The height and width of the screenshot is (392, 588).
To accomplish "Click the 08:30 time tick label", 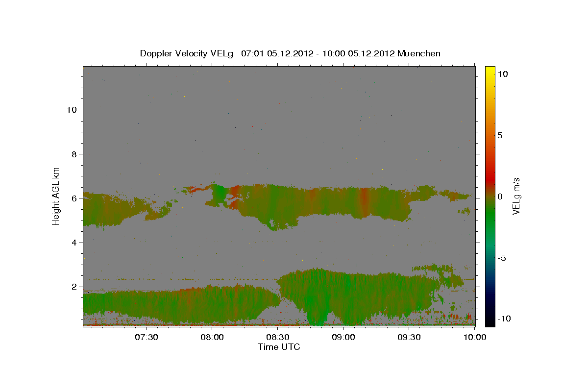I will tap(278, 337).
